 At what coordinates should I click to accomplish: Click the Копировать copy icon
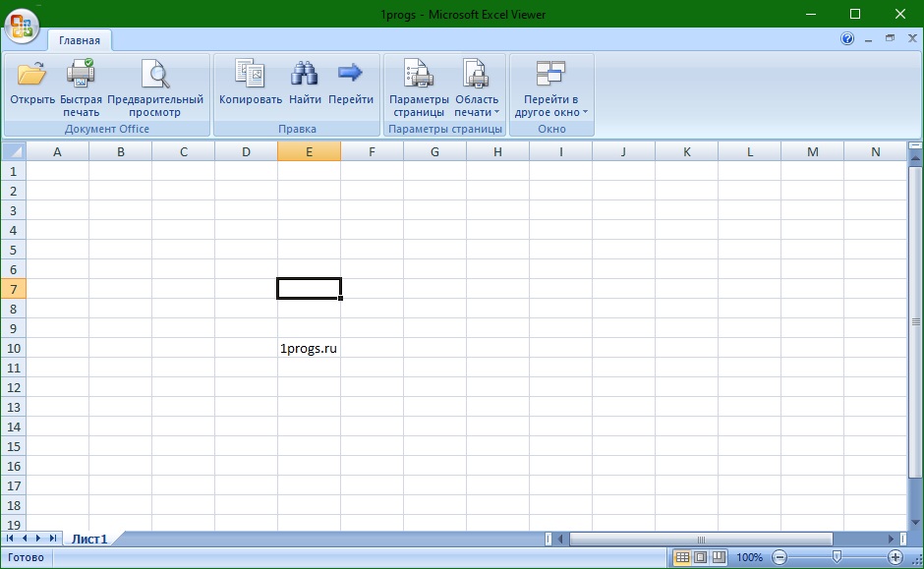(250, 74)
